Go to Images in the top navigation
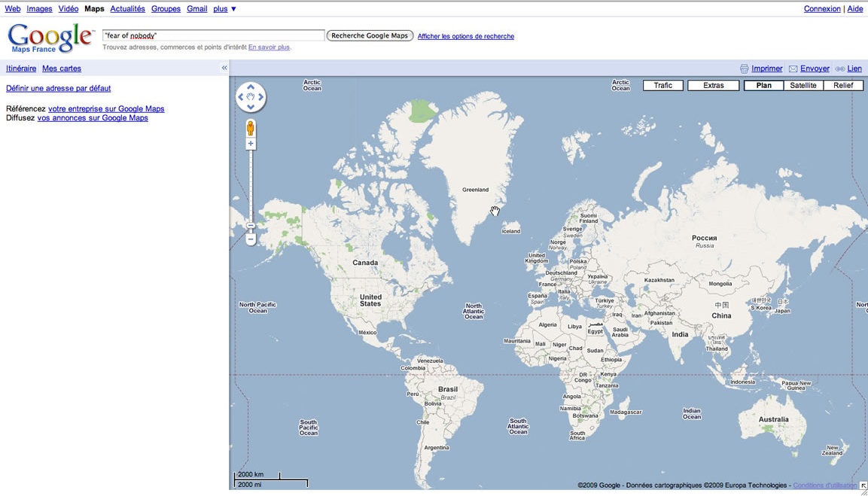 [x=39, y=9]
